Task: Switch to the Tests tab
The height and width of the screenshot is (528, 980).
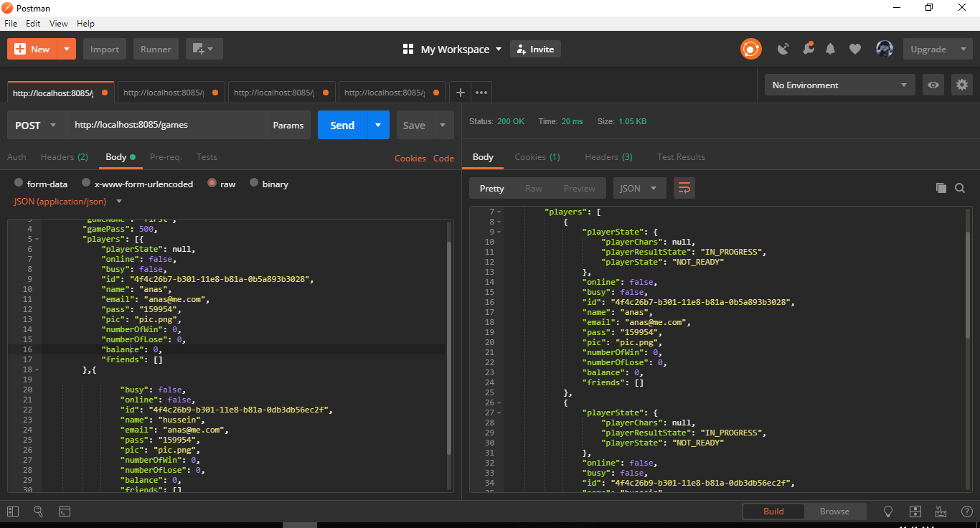Action: pyautogui.click(x=207, y=156)
